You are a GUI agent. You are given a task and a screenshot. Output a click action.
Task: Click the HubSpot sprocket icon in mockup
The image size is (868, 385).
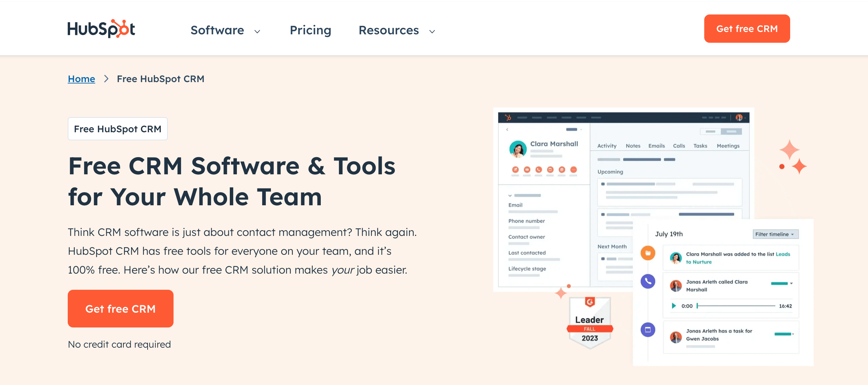pyautogui.click(x=508, y=117)
